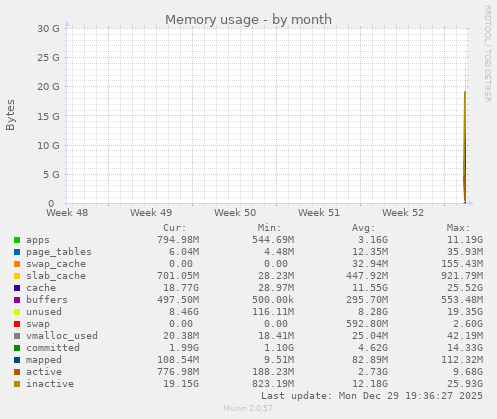Click apps current value 794.98M
The width and height of the screenshot is (497, 419).
178,240
